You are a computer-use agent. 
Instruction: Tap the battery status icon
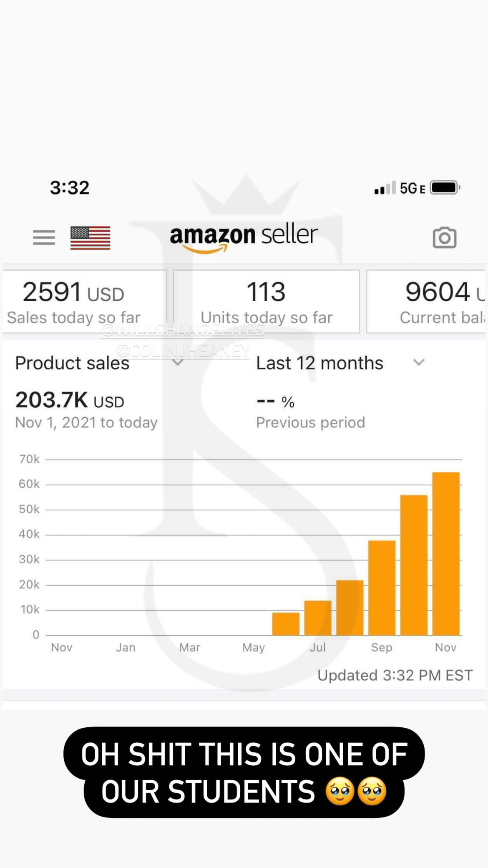coord(445,188)
